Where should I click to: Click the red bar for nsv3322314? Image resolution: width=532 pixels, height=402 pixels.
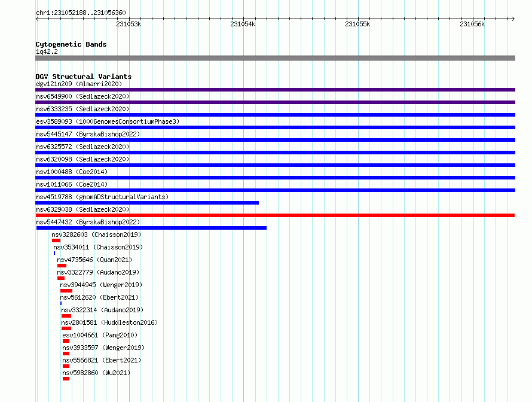[66, 316]
